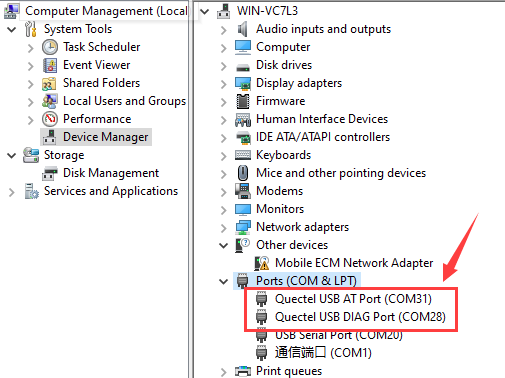Select the COM1 communications port entry
505x378 pixels.
[x=323, y=353]
